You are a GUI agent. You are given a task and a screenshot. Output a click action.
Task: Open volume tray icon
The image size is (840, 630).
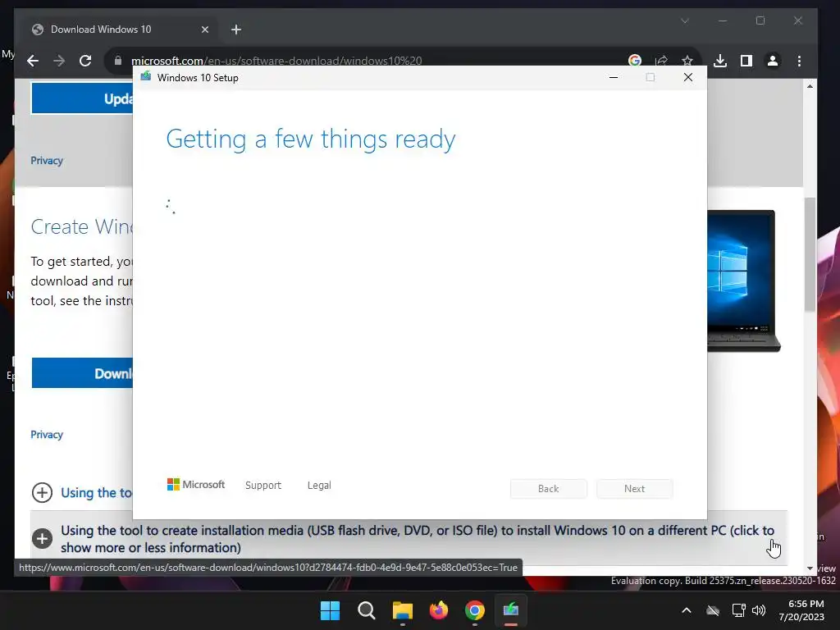[x=759, y=610]
